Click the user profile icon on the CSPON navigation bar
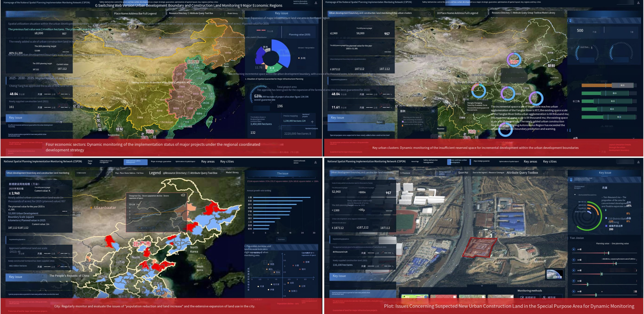 tap(638, 162)
